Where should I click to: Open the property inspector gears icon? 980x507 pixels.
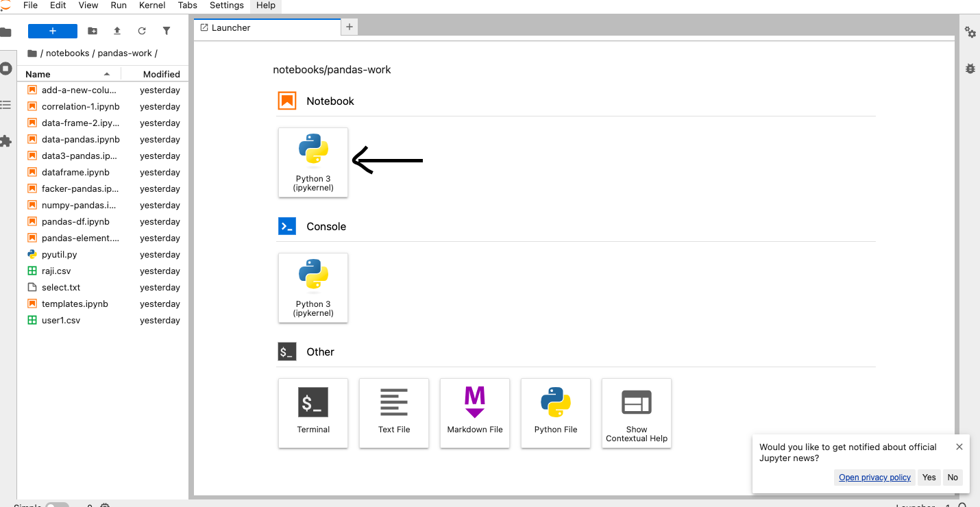tap(970, 32)
